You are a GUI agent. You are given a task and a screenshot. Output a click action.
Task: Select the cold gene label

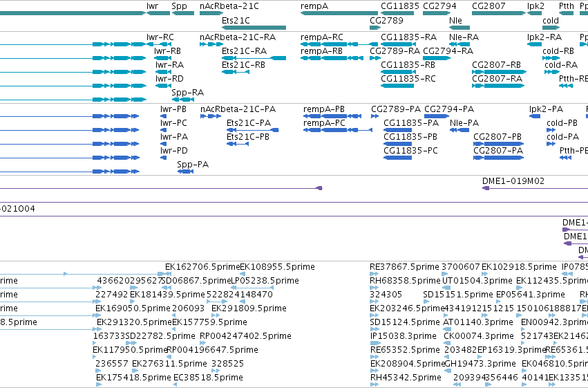click(551, 20)
